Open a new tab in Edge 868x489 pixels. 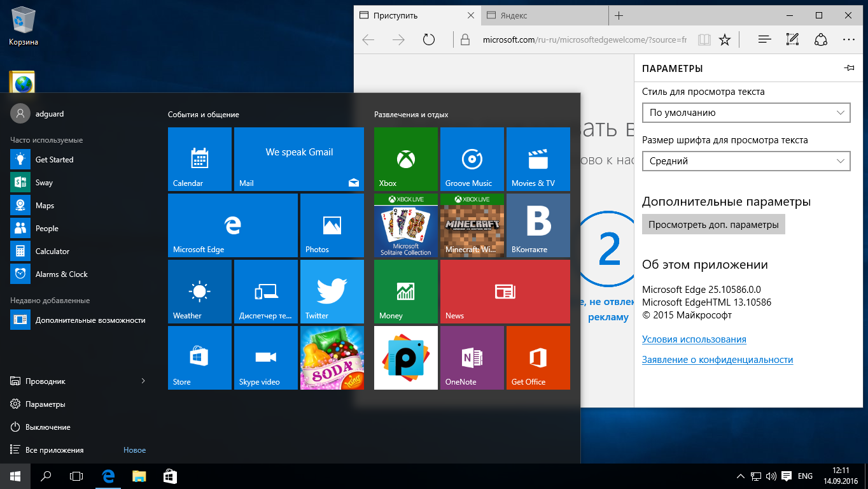coord(619,16)
